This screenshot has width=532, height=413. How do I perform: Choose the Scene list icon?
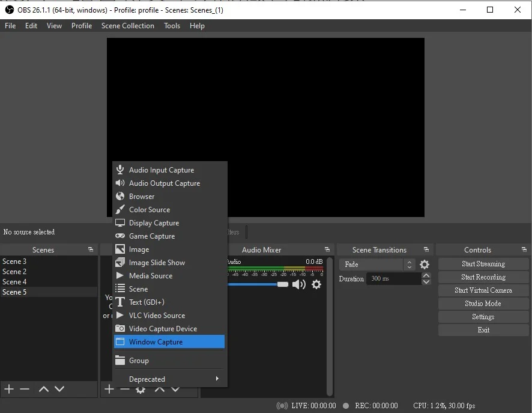coord(119,289)
